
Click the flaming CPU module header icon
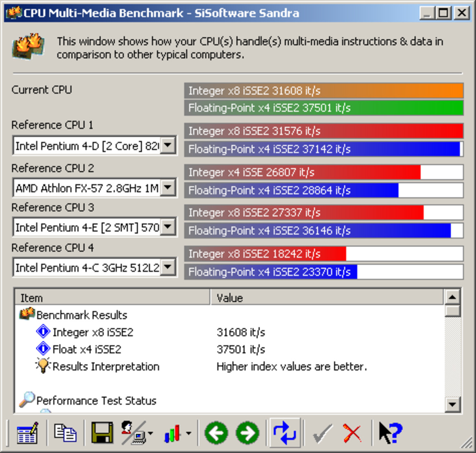(28, 46)
